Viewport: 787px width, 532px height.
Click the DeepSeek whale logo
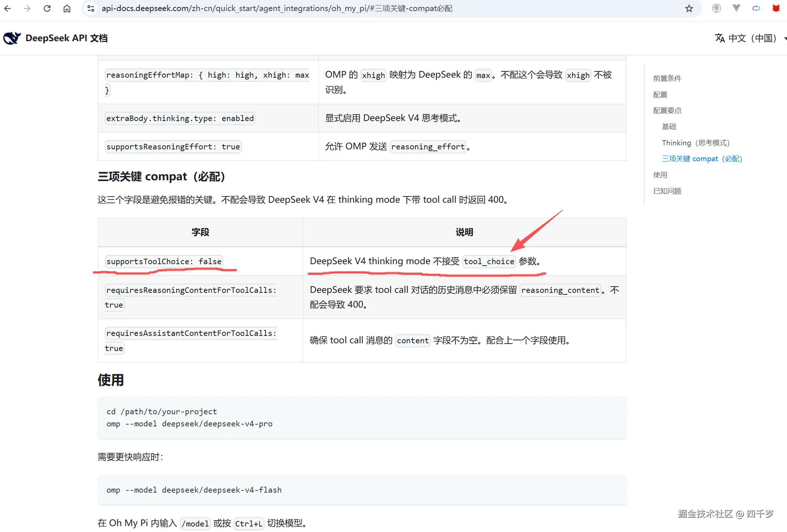pyautogui.click(x=12, y=38)
